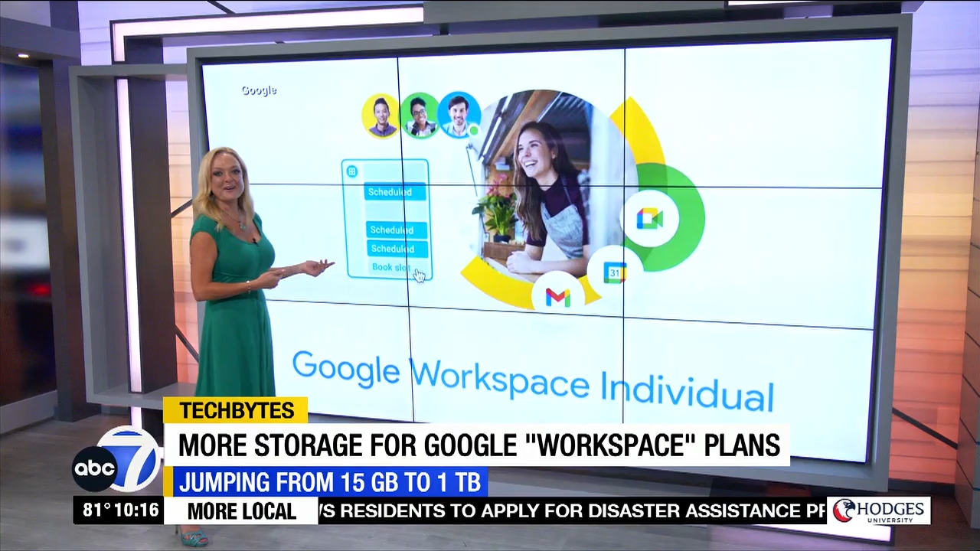Click the MORE LOCAL ticker label
The image size is (980, 551).
[x=241, y=511]
